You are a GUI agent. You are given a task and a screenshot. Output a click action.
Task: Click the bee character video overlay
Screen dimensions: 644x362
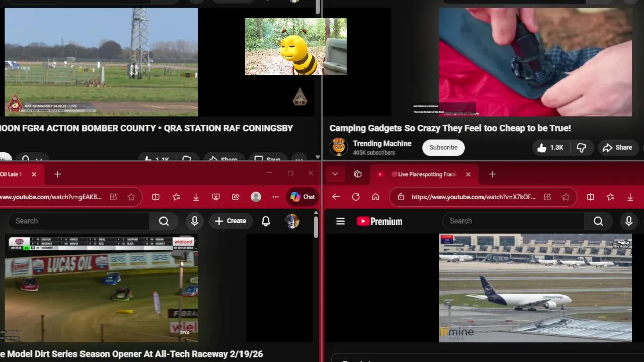pyautogui.click(x=295, y=47)
